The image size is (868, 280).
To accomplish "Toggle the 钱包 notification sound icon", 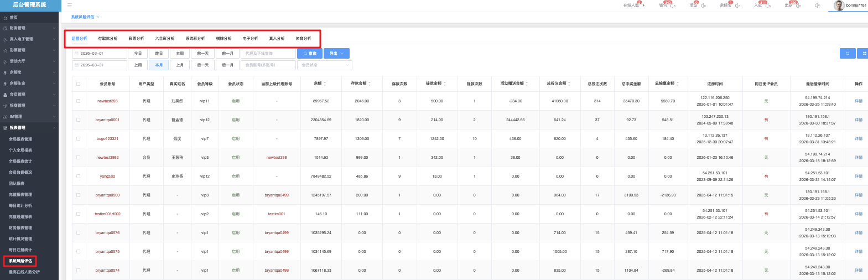I will (x=673, y=6).
